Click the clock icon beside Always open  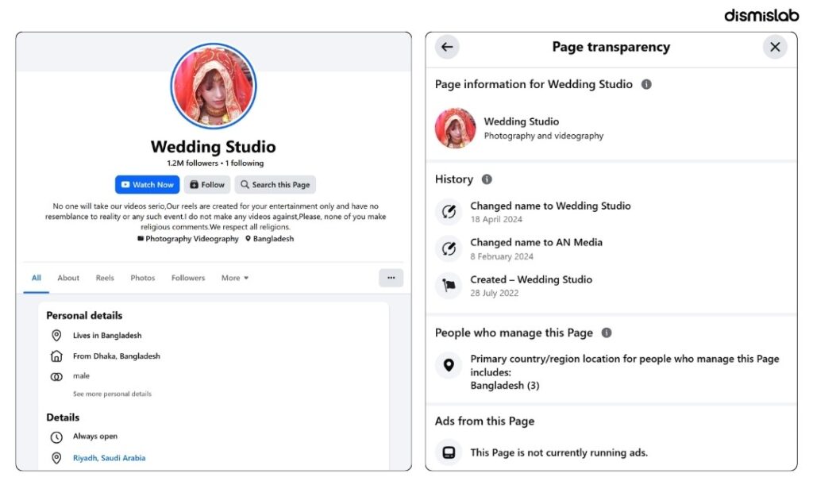click(x=56, y=437)
